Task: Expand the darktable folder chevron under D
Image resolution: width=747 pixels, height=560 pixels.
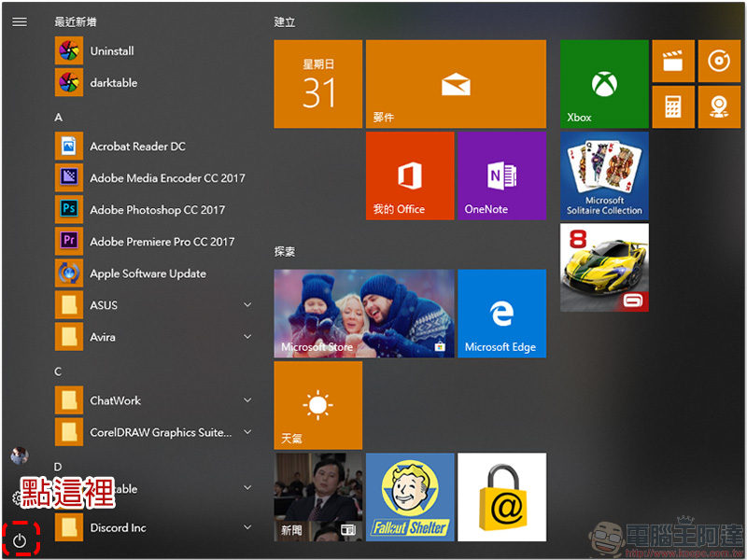Action: coord(247,487)
